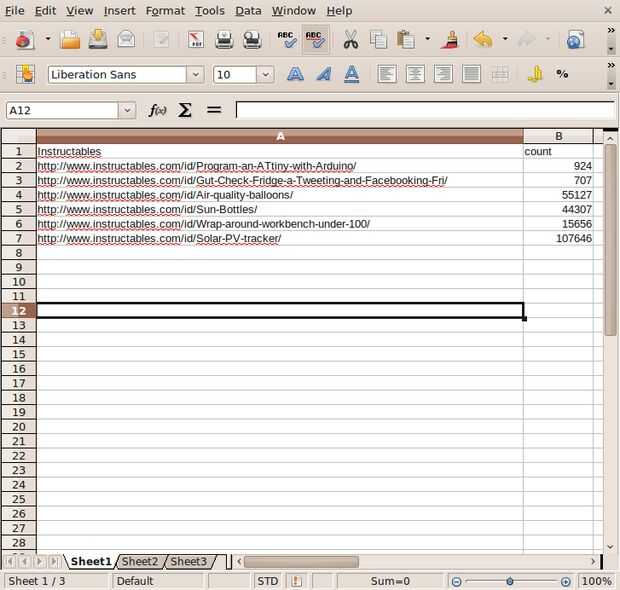Click the Document as E-mail icon

tap(126, 40)
